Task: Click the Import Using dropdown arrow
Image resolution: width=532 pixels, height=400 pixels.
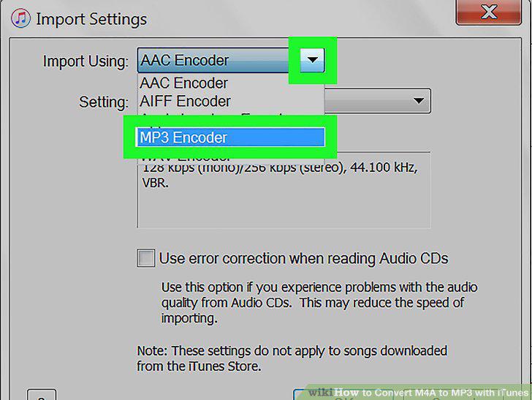Action: coord(312,60)
